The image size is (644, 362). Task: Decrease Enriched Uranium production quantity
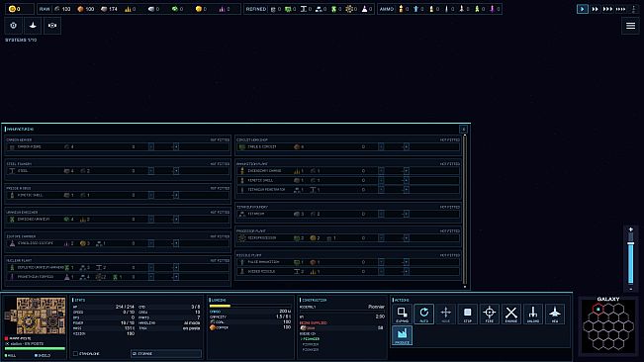coord(151,220)
